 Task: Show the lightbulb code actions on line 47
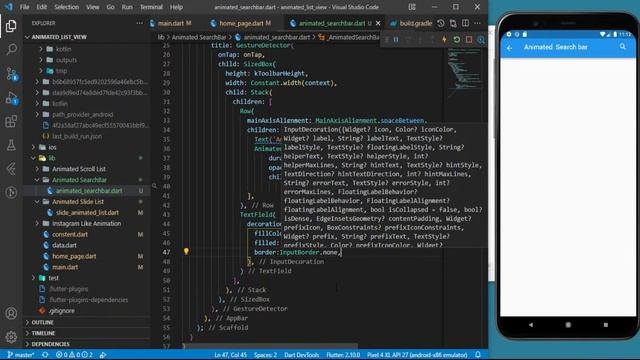click(x=186, y=251)
